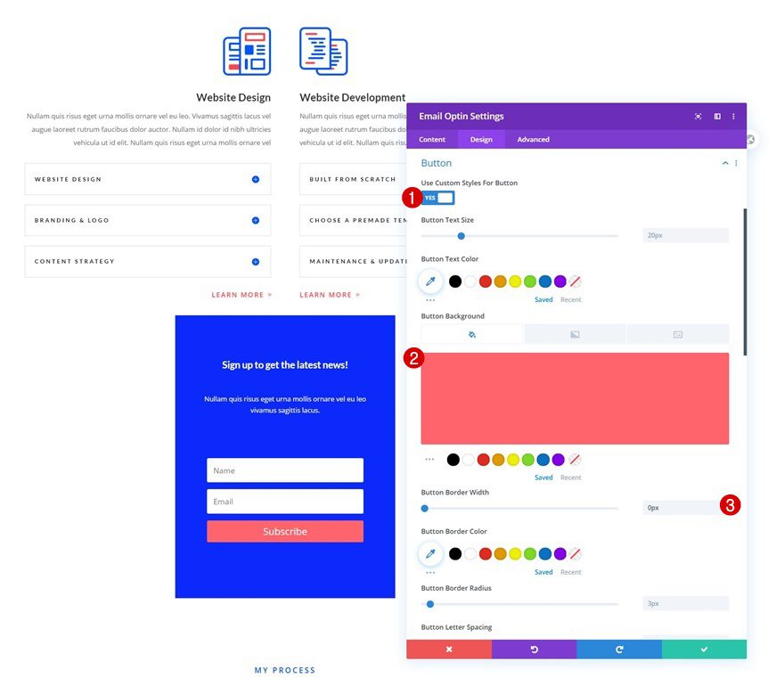Pick Button Text Color with the eyedropper icon
Image resolution: width=784 pixels, height=678 pixels.
430,281
